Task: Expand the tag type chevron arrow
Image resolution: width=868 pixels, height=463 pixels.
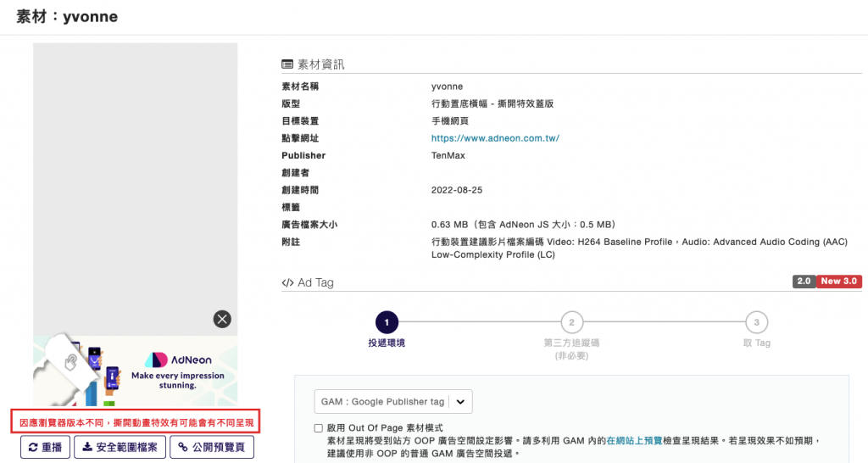Action: click(x=460, y=402)
